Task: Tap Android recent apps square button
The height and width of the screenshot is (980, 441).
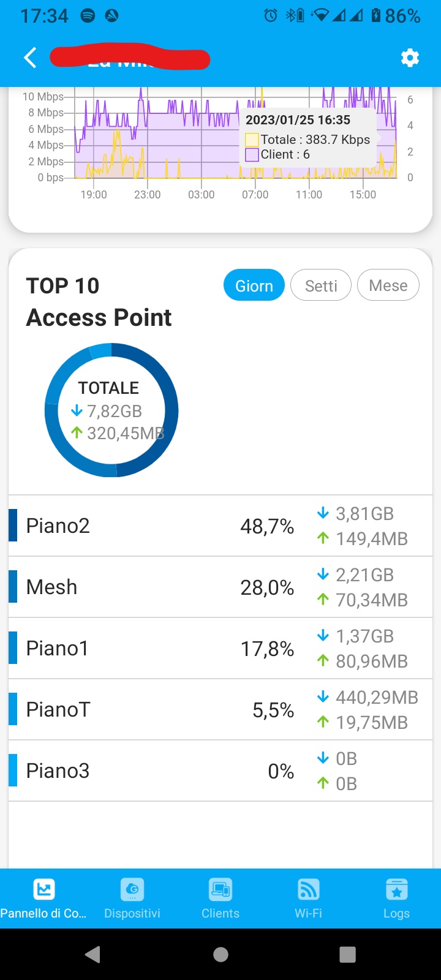Action: coord(347,954)
